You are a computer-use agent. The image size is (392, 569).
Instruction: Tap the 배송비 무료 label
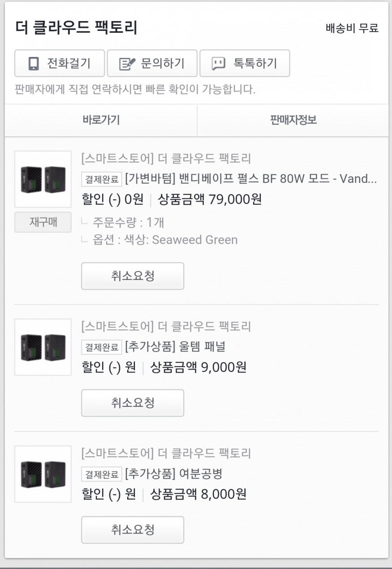pos(352,28)
